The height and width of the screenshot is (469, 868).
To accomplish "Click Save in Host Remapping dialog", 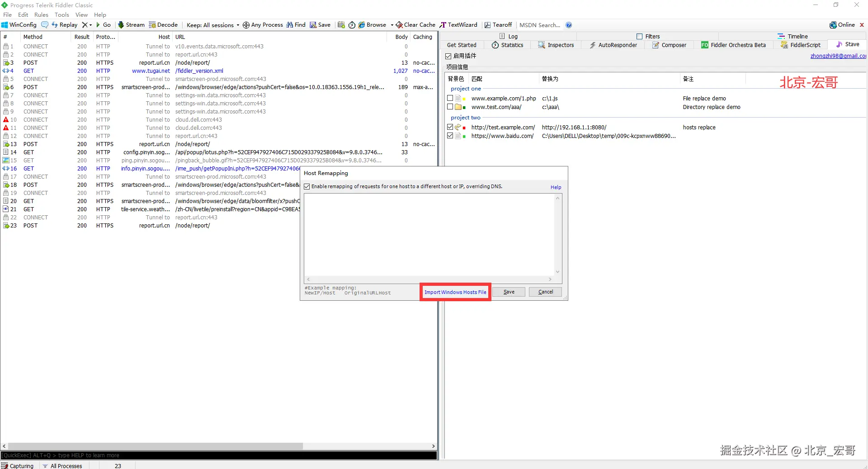I will coord(509,292).
